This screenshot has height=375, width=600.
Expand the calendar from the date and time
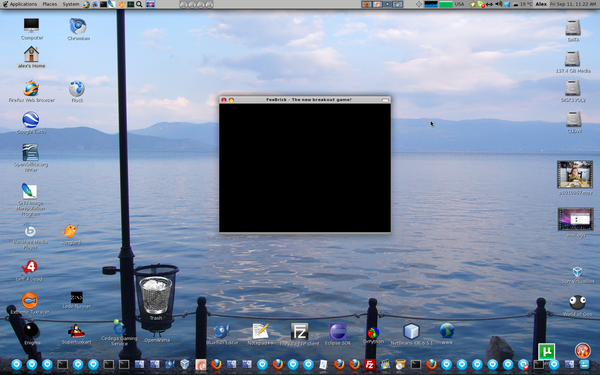574,4
